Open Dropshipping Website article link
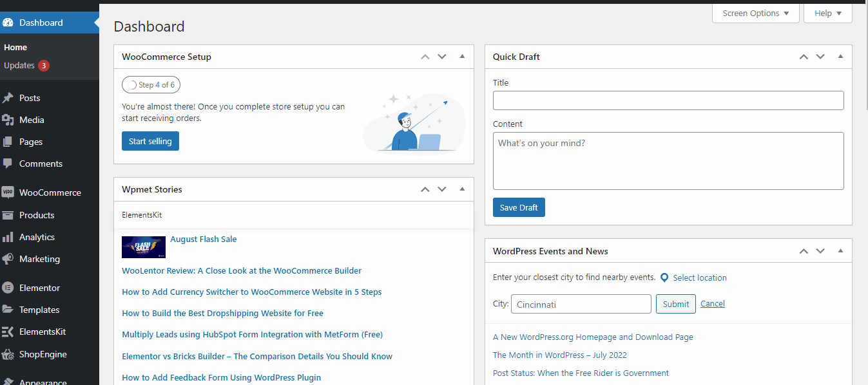Screen dimensions: 868x385 pos(223,313)
